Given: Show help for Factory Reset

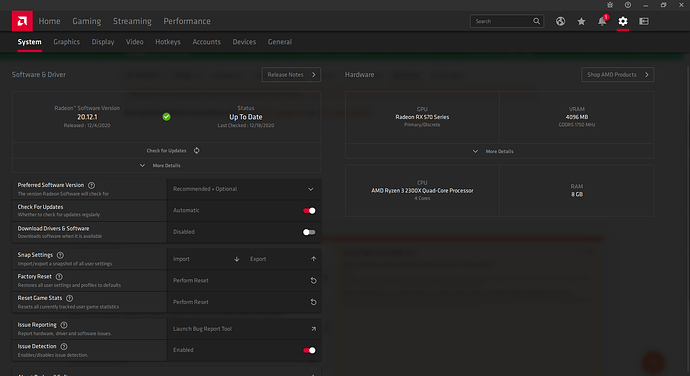Looking at the screenshot, I should point(59,277).
